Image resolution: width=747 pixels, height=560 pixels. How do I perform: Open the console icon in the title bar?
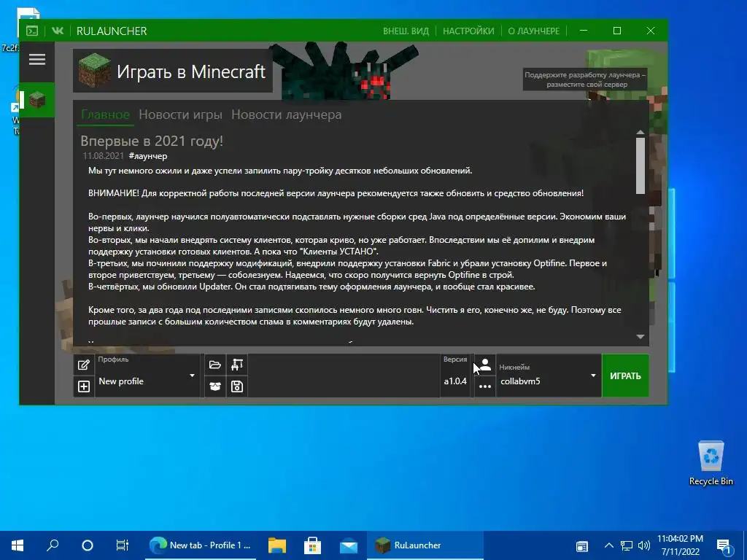tap(32, 31)
